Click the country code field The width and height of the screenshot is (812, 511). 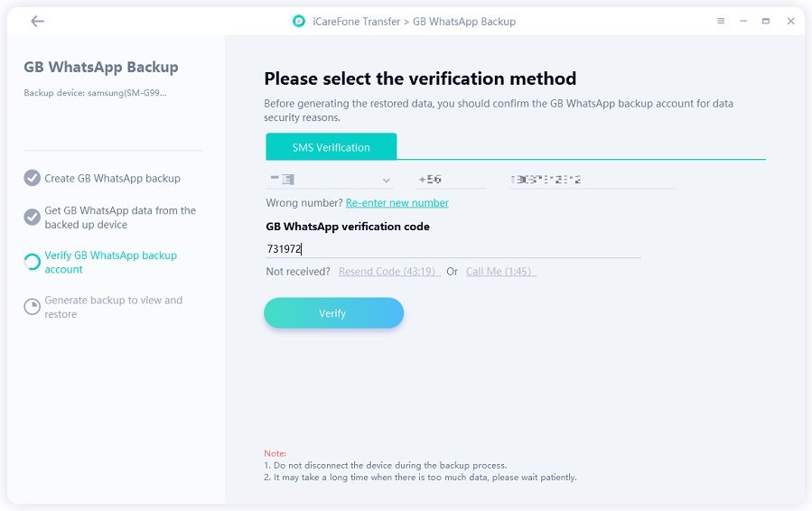click(x=450, y=180)
